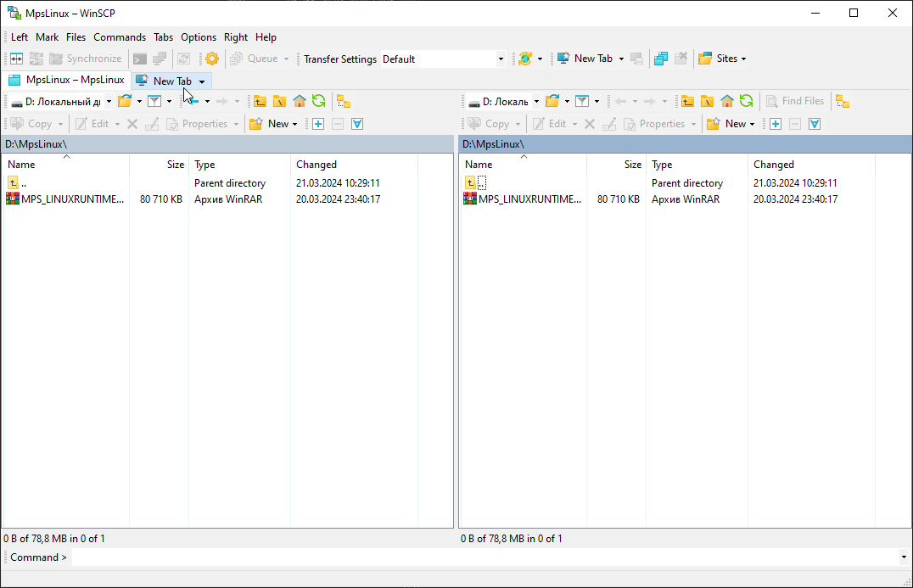913x588 pixels.
Task: Click the Command input field
Action: click(x=485, y=557)
